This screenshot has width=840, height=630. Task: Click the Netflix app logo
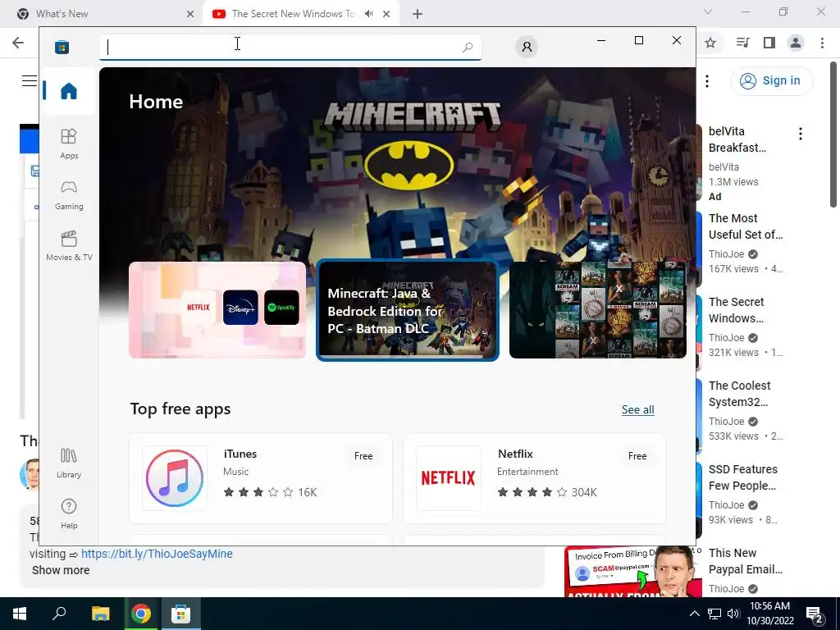pyautogui.click(x=448, y=478)
